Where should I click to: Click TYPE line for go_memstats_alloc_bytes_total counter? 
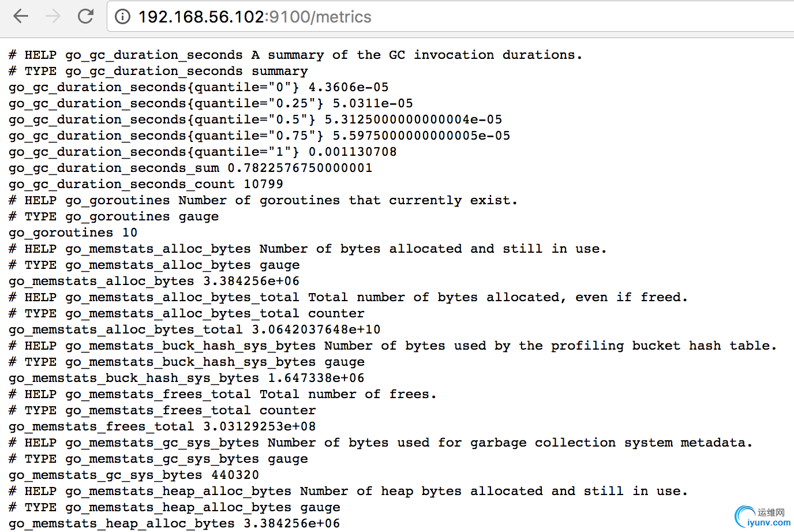pos(186,313)
